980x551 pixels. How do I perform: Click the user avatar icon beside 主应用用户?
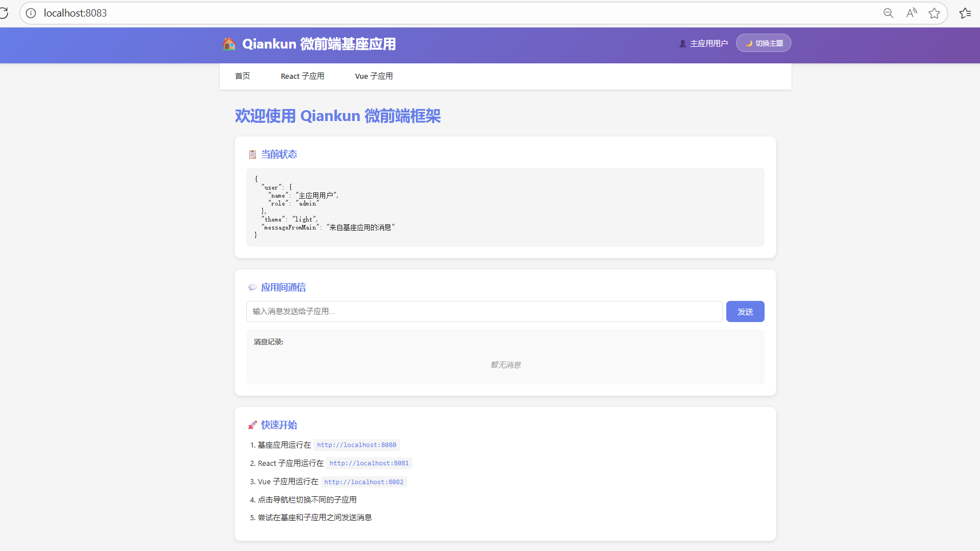tap(682, 43)
